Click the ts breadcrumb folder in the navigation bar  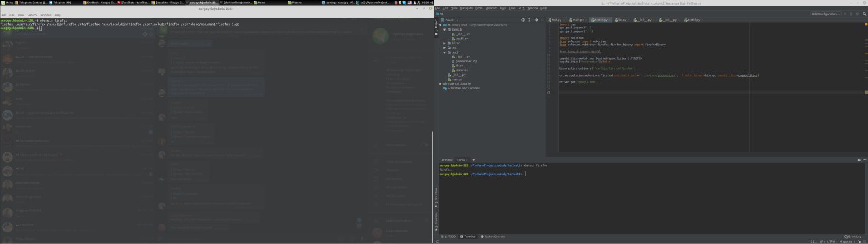click(440, 14)
